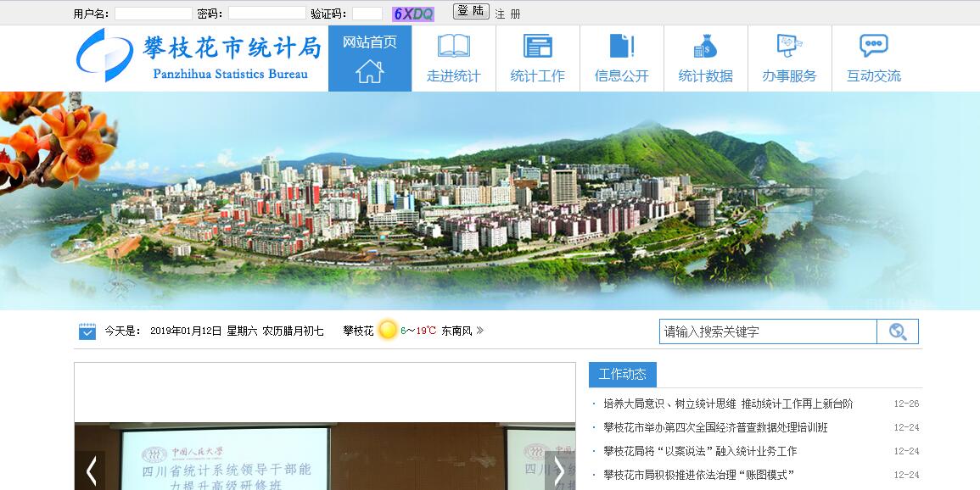Switch to the 工作动态 tab

coord(622,374)
